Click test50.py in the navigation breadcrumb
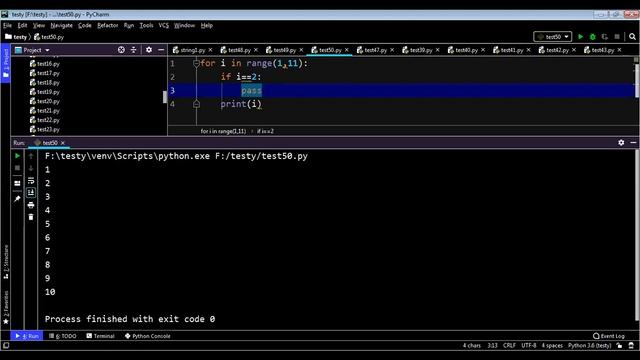640x360 pixels. point(49,37)
